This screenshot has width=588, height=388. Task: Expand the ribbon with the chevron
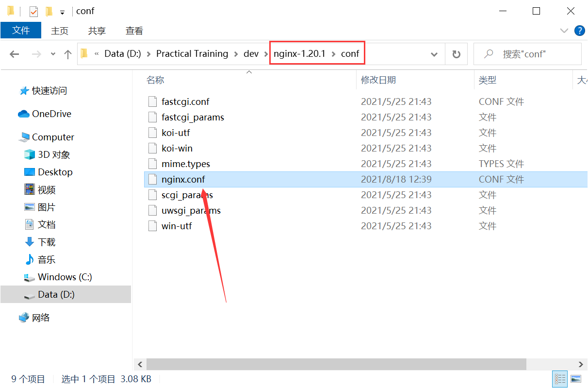[x=564, y=31]
